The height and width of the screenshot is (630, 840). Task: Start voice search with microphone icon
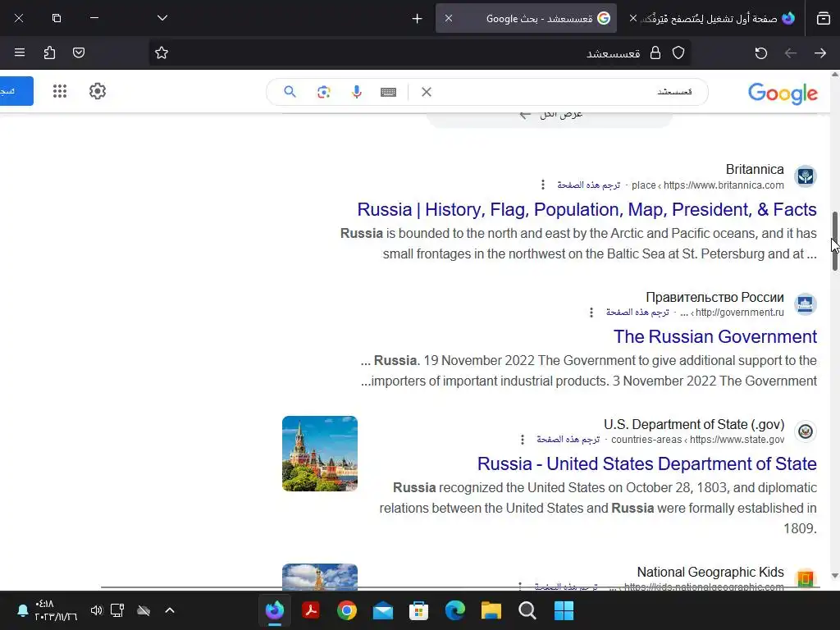(356, 92)
